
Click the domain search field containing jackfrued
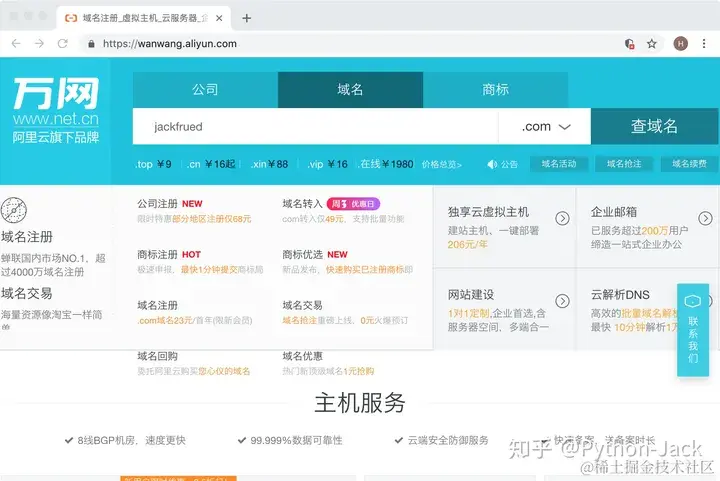click(315, 126)
